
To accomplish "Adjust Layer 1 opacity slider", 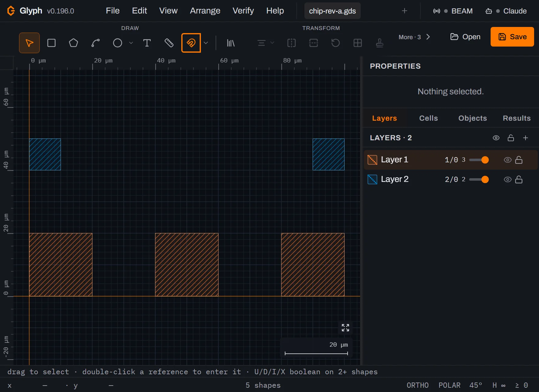I will (479, 160).
